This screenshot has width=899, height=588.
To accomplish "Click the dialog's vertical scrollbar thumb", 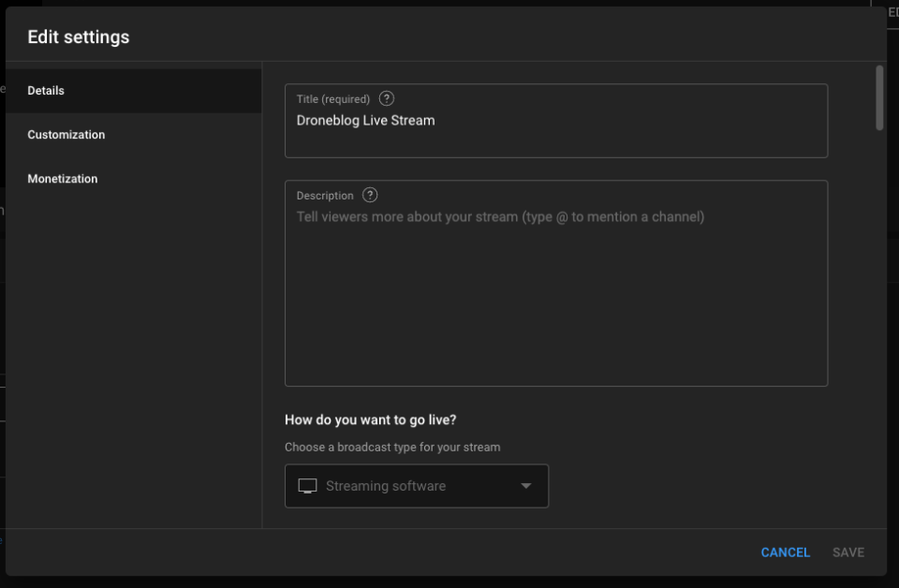I will [879, 98].
